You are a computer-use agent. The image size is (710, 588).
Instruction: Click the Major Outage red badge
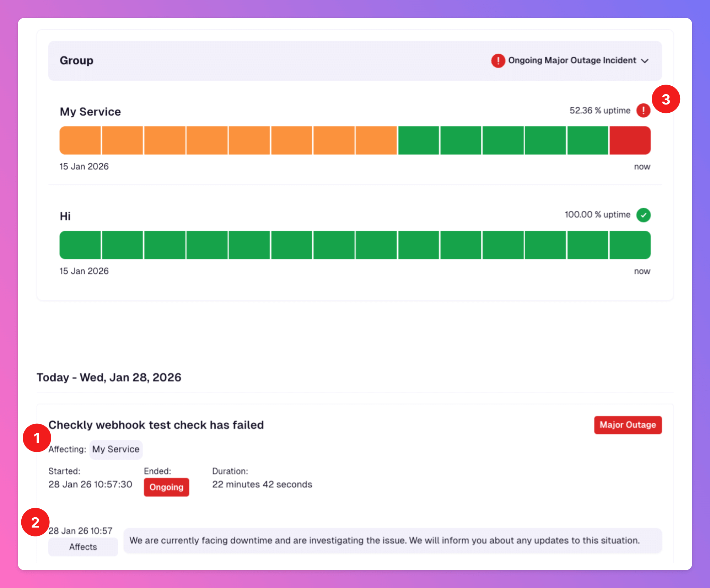[628, 425]
